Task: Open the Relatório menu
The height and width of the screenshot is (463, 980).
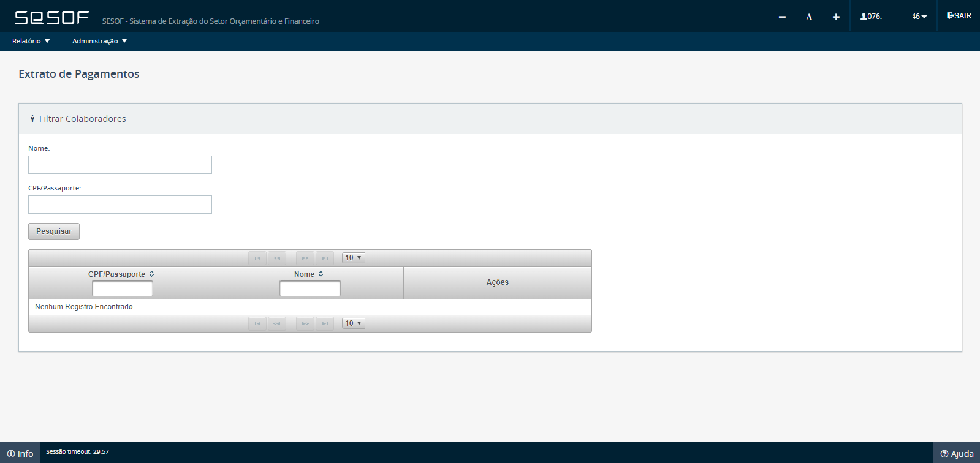Action: [x=31, y=41]
